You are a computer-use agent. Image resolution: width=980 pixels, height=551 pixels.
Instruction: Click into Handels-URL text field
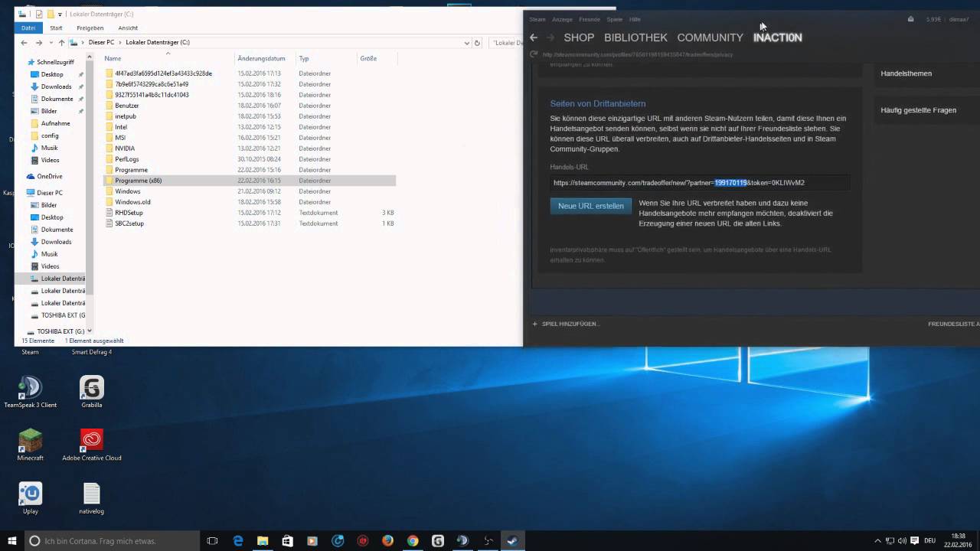pyautogui.click(x=700, y=183)
